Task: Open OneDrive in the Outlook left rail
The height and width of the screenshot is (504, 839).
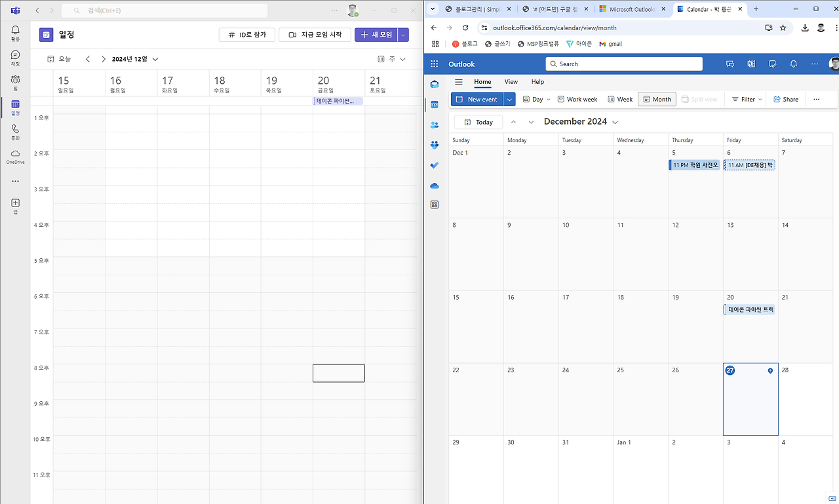Action: [434, 185]
